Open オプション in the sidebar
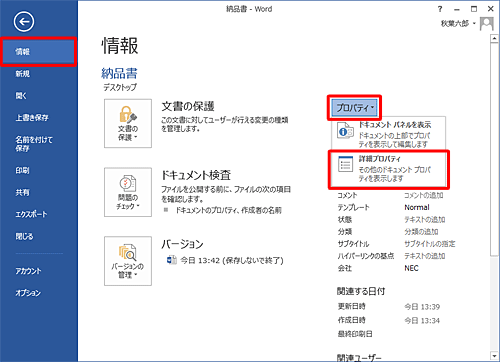Screen dimensions: 500x362 (x=28, y=293)
